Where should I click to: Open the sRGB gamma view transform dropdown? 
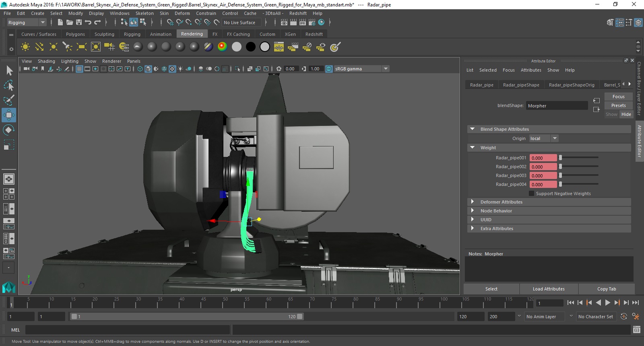361,69
